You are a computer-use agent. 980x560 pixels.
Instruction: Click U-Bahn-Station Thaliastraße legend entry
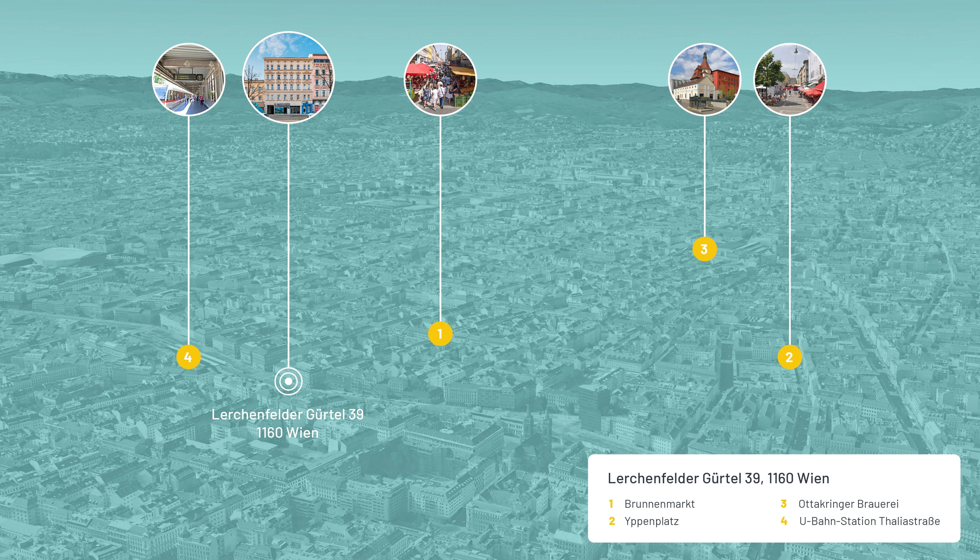(x=869, y=521)
